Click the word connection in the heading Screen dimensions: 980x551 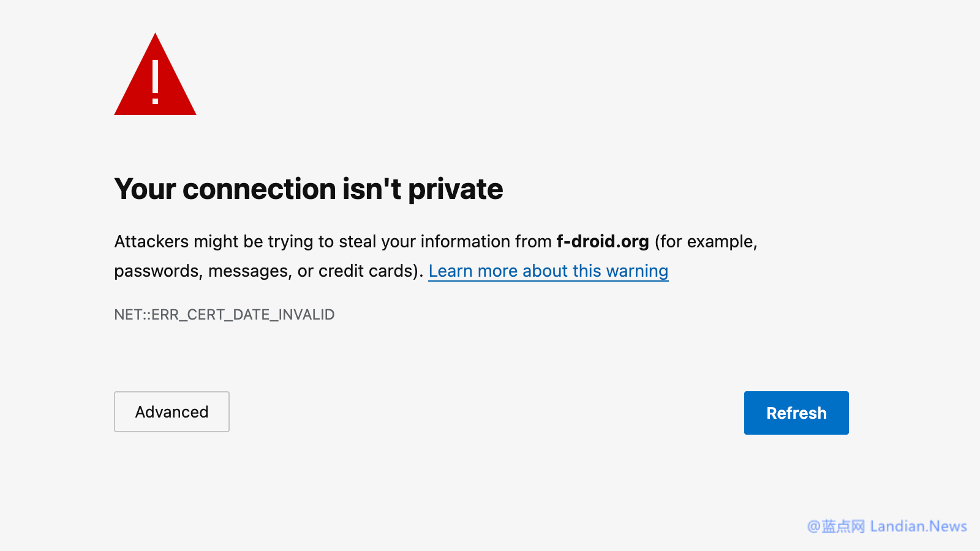tap(259, 189)
